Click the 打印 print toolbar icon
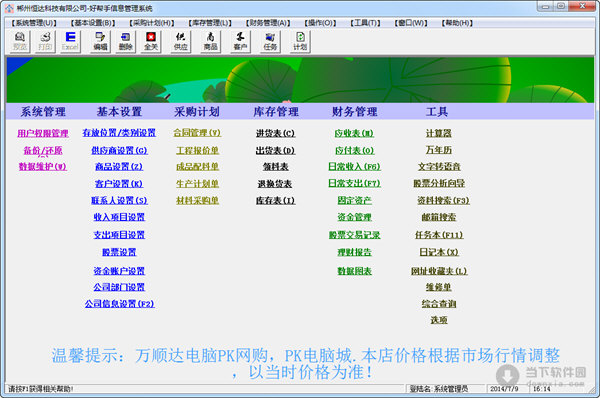This screenshot has height=398, width=600. click(x=45, y=41)
